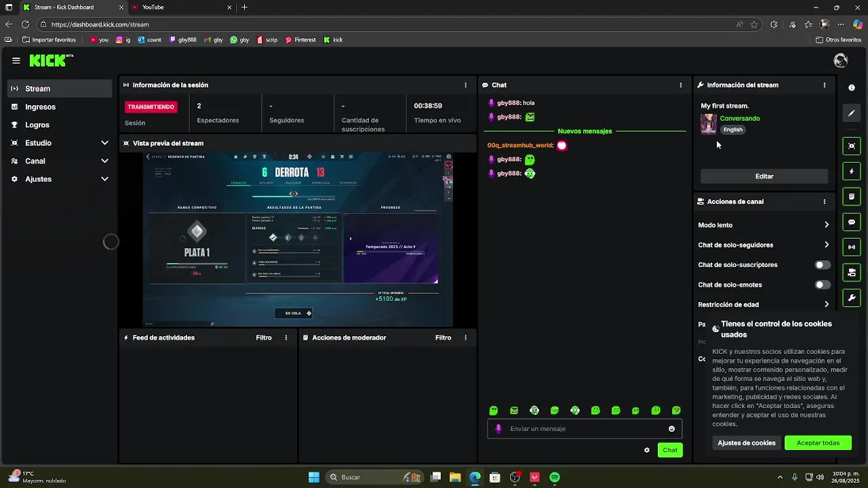This screenshot has height=488, width=868.
Task: Open three-dot menu of Feed de actividades
Action: pyautogui.click(x=286, y=338)
